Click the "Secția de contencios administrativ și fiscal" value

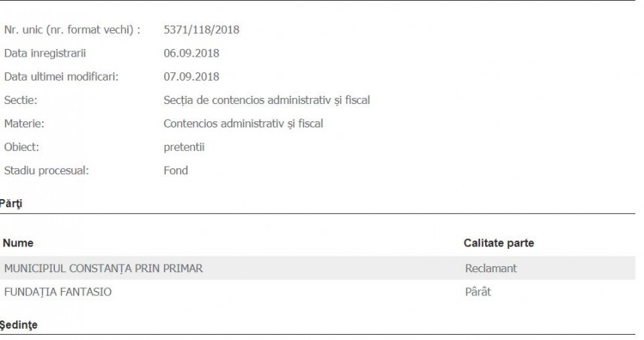point(266,100)
